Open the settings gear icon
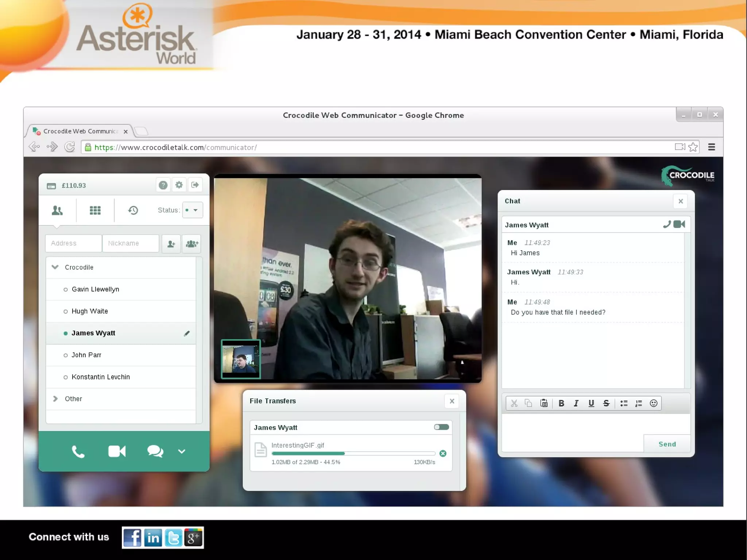The height and width of the screenshot is (560, 747). tap(179, 185)
